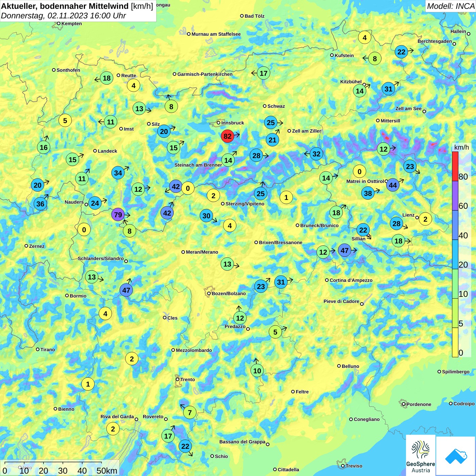Click the 22 km/h marker near Schio
Image resolution: width=476 pixels, height=476 pixels.
pyautogui.click(x=185, y=446)
